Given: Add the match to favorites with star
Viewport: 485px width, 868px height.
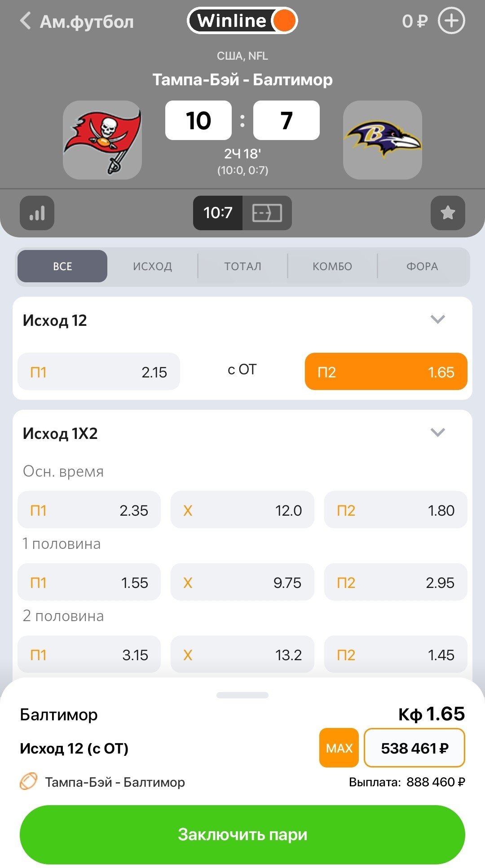Looking at the screenshot, I should coord(447,213).
